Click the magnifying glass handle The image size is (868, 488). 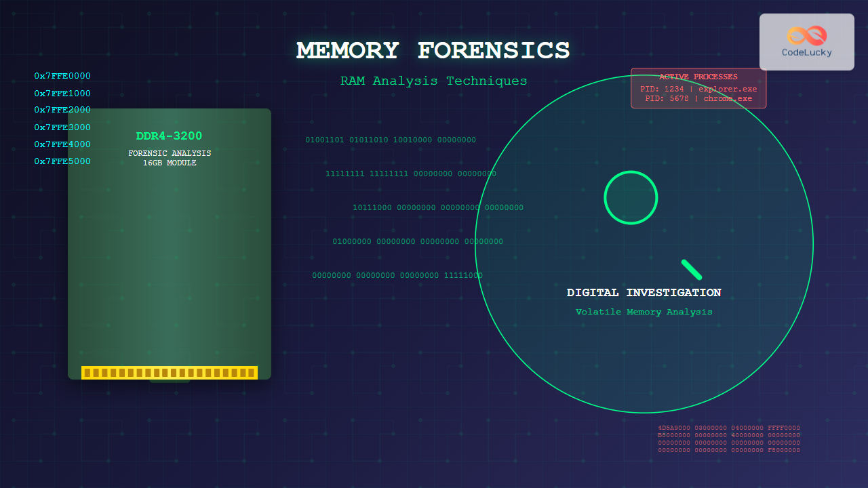691,269
